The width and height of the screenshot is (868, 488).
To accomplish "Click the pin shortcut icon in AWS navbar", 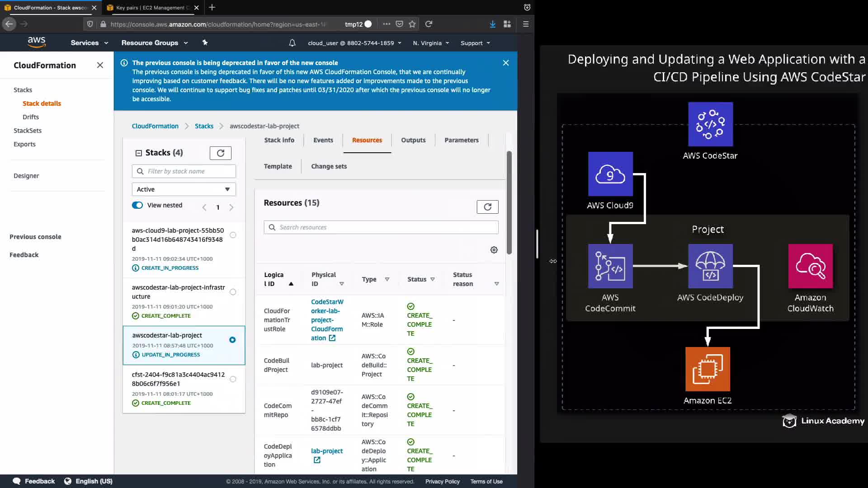I will pyautogui.click(x=205, y=42).
